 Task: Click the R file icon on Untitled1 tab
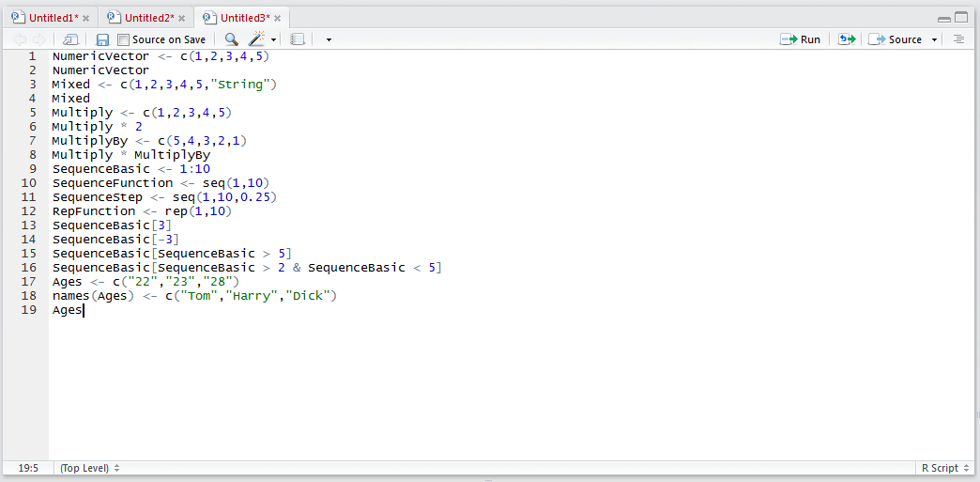[x=18, y=17]
